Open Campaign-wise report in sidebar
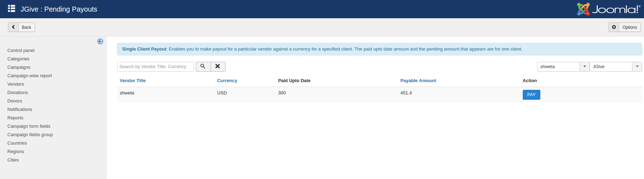The image size is (644, 179). (x=30, y=76)
